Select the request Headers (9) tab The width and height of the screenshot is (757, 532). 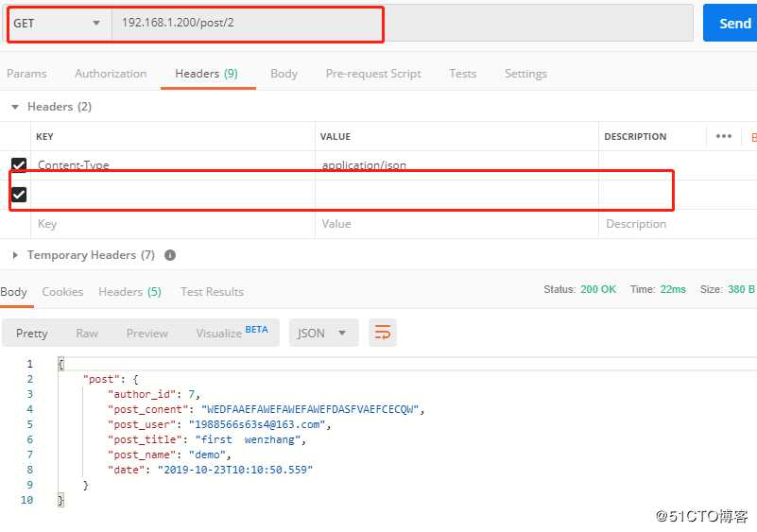click(207, 74)
